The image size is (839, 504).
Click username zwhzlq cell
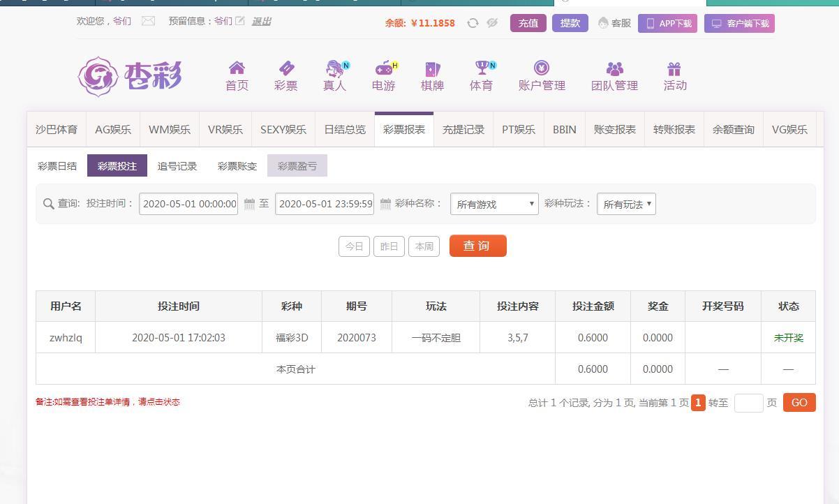click(66, 338)
